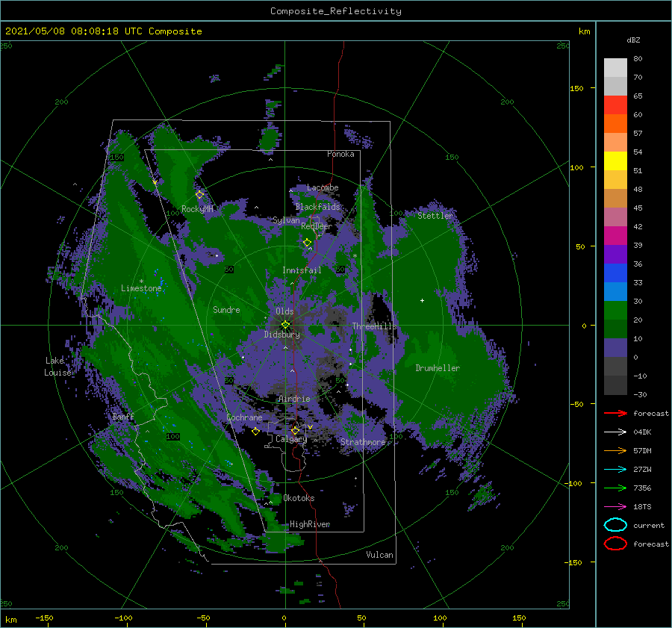Click the magenta 18TS arrow icon
Screen dimensions: 672x628
coord(615,507)
